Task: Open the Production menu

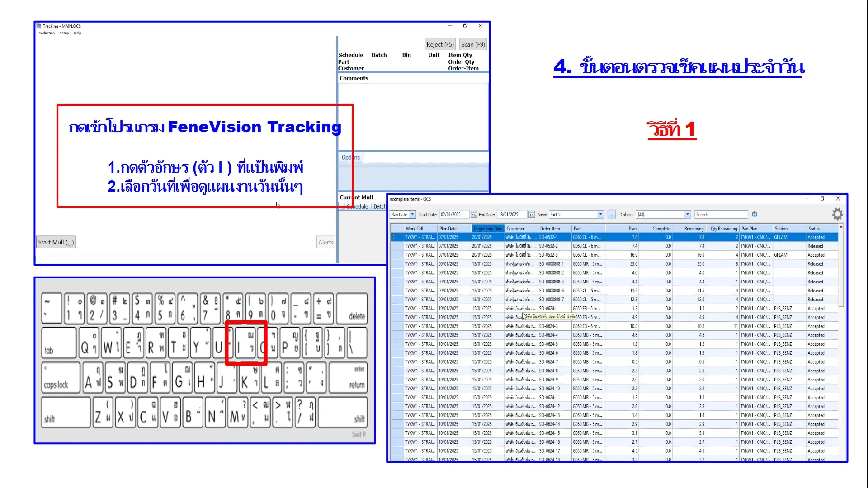Action: pos(46,33)
